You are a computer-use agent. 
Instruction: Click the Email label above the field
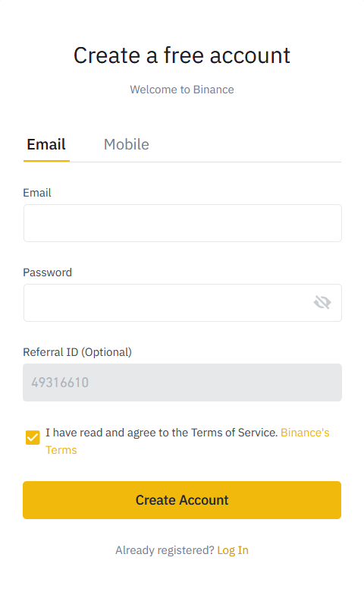(36, 193)
